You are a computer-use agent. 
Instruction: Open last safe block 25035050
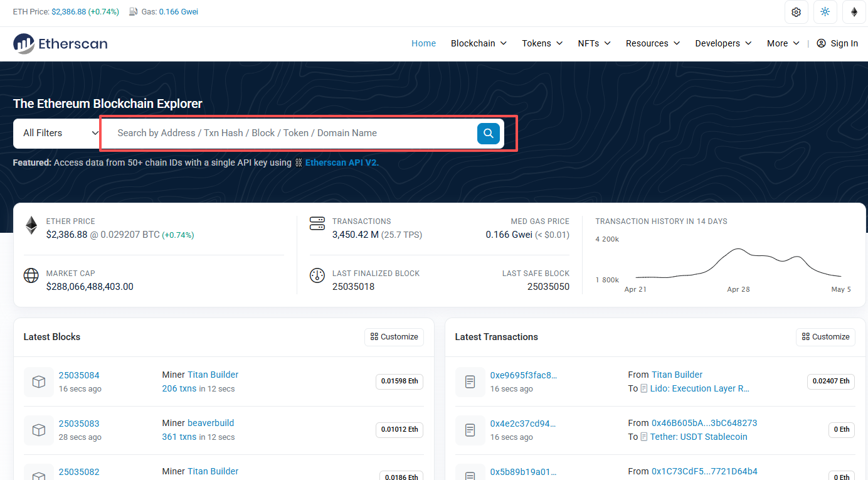click(x=548, y=287)
